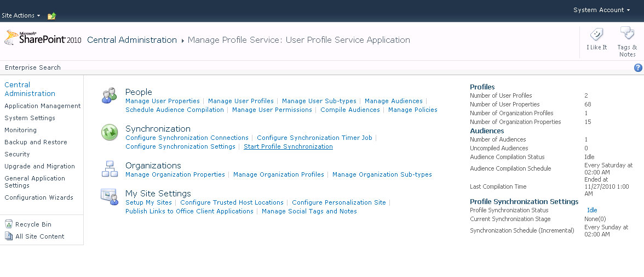Open Schedule Audience Compilation
The height and width of the screenshot is (277, 644).
tap(175, 110)
